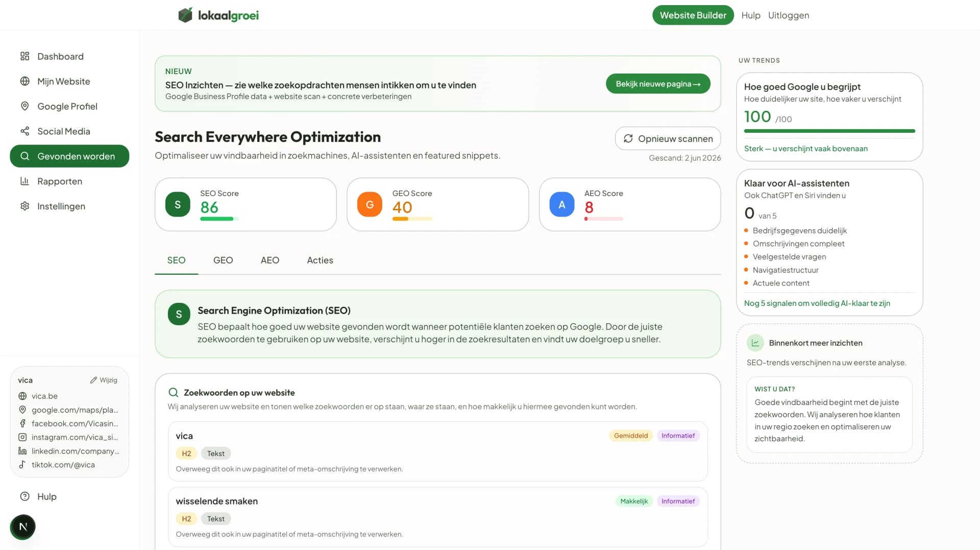
Task: Open the tiktok.com/@vica link
Action: (63, 465)
